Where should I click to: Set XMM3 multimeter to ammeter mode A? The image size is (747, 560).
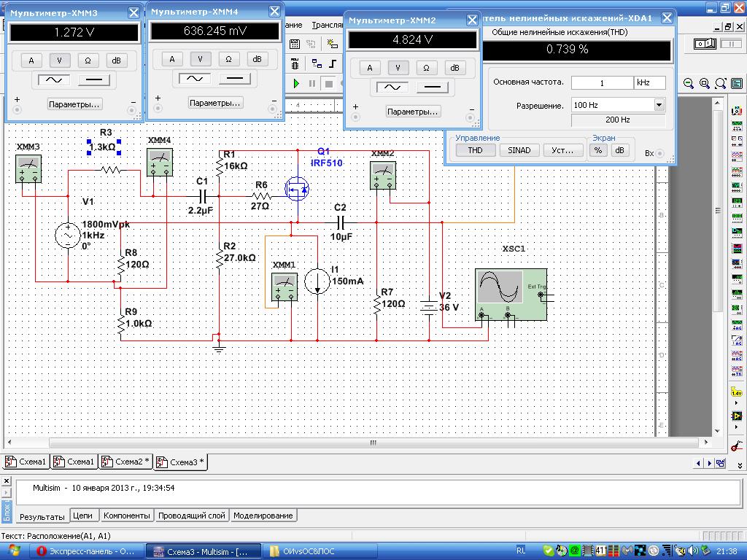click(31, 61)
